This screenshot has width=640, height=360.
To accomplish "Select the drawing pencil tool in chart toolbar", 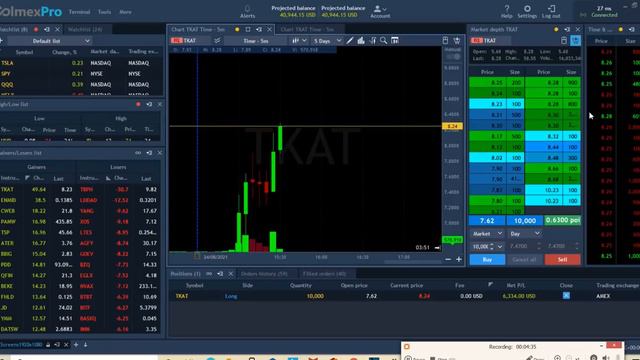I will [350, 40].
